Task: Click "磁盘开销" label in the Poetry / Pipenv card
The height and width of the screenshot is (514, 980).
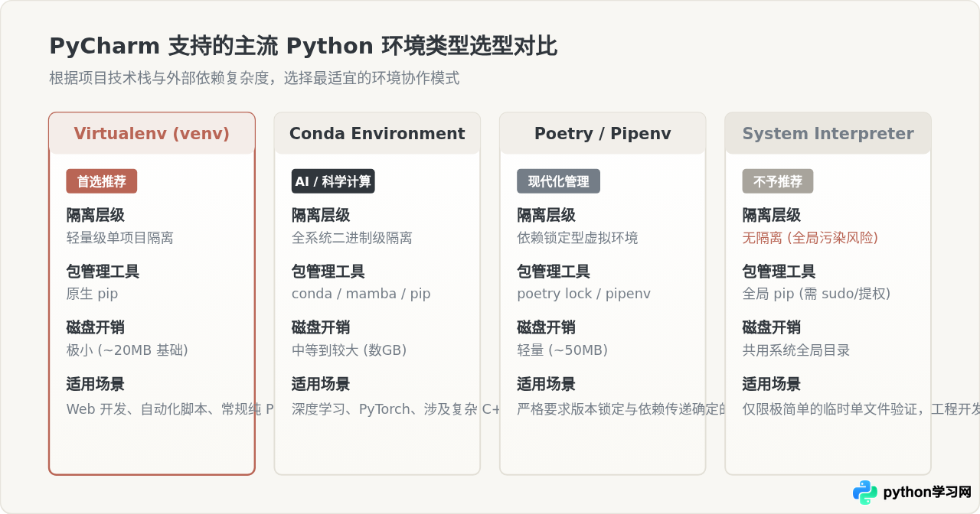Action: (547, 328)
